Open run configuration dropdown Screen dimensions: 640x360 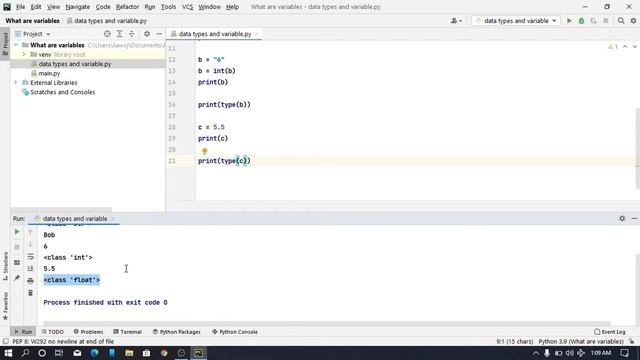(x=516, y=21)
